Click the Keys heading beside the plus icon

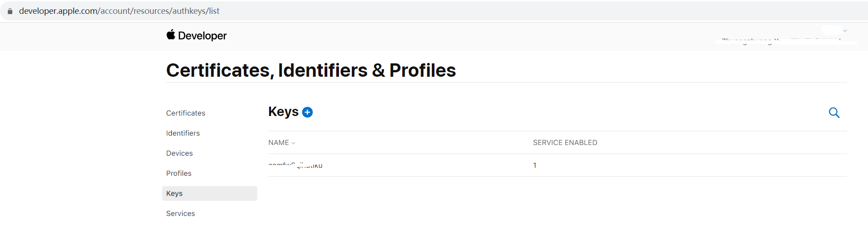(283, 112)
